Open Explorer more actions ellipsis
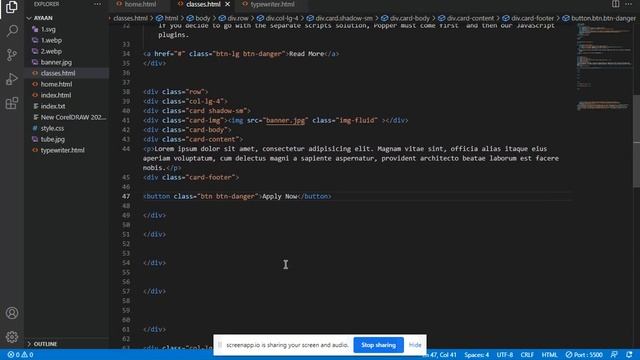This screenshot has width=640, height=360. click(97, 4)
